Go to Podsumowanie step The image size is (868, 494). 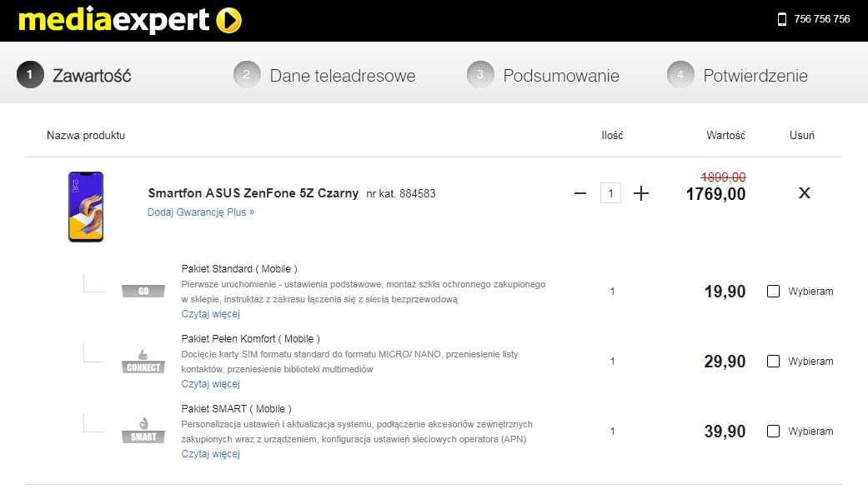561,76
